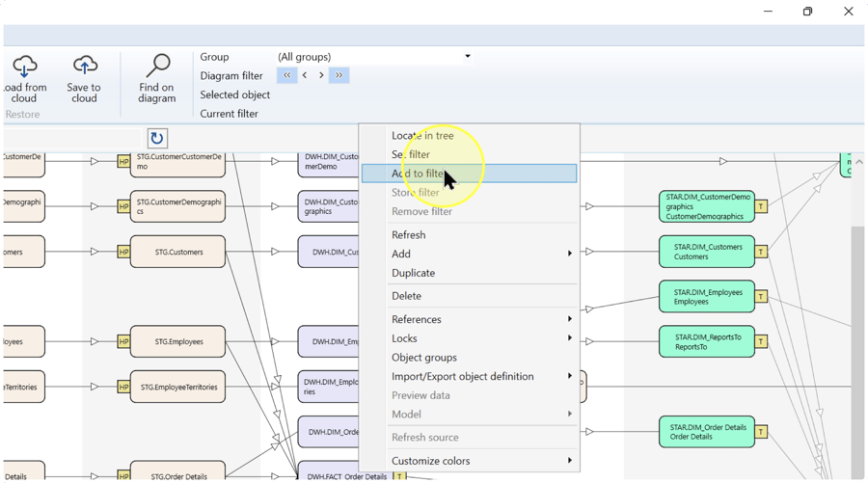
Task: Select STAR.DIM_ReportsTo green node
Action: point(707,341)
